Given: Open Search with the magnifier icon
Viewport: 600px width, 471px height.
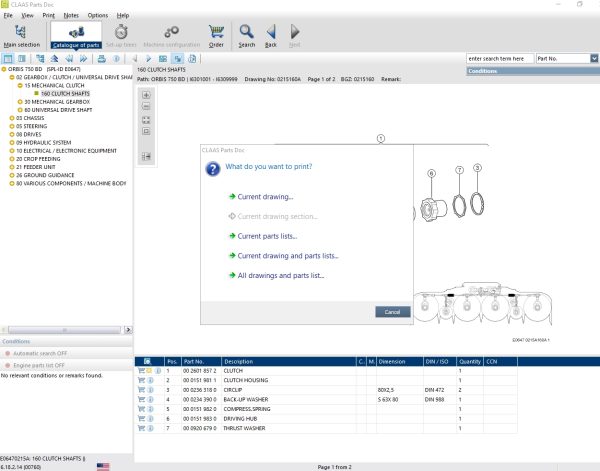Looking at the screenshot, I should 247,34.
